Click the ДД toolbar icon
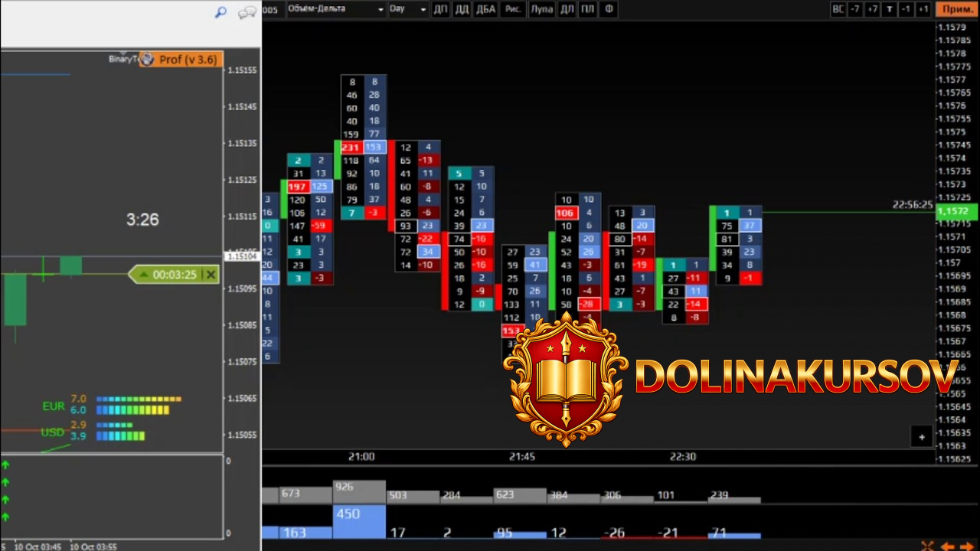The width and height of the screenshot is (980, 551). (x=460, y=9)
